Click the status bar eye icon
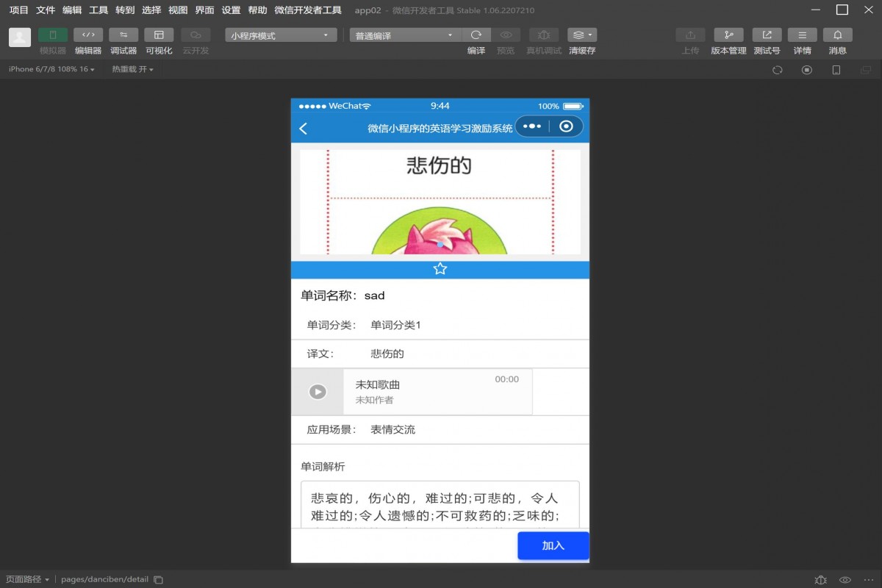 (845, 579)
